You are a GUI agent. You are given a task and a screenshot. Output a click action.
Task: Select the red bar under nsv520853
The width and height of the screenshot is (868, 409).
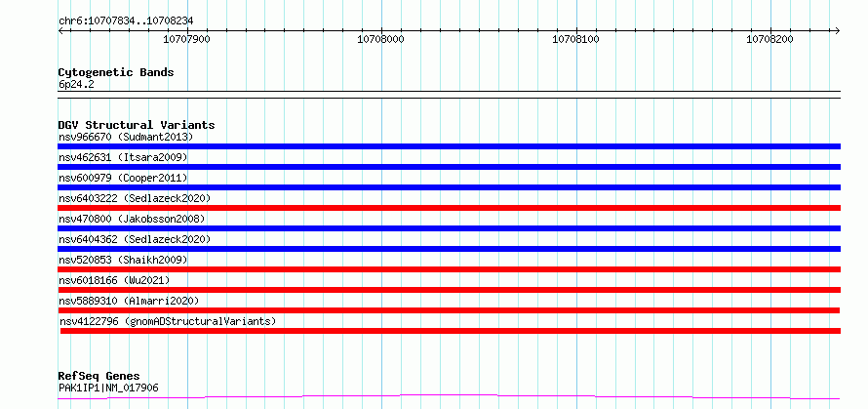(449, 269)
